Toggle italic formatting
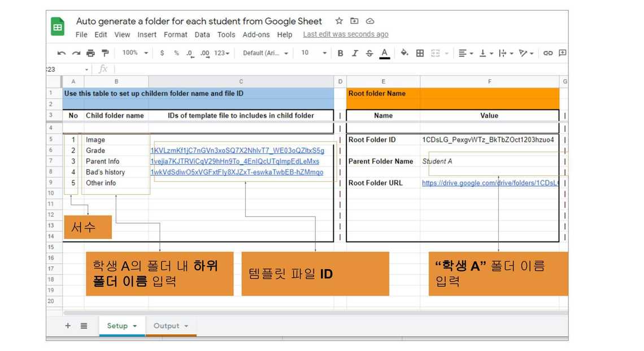Image resolution: width=644 pixels, height=351 pixels. tap(355, 53)
